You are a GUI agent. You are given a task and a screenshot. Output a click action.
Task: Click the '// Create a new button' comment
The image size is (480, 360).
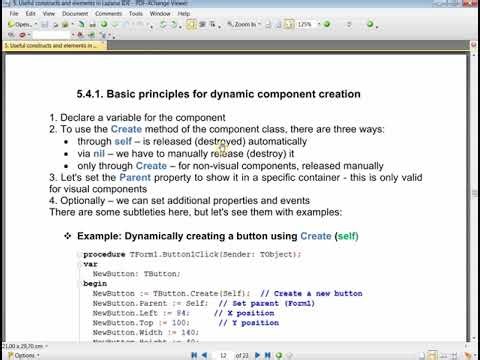[x=311, y=293]
